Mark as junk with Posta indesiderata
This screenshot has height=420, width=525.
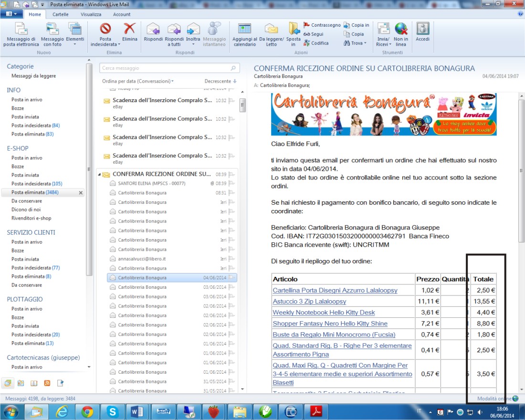105,34
